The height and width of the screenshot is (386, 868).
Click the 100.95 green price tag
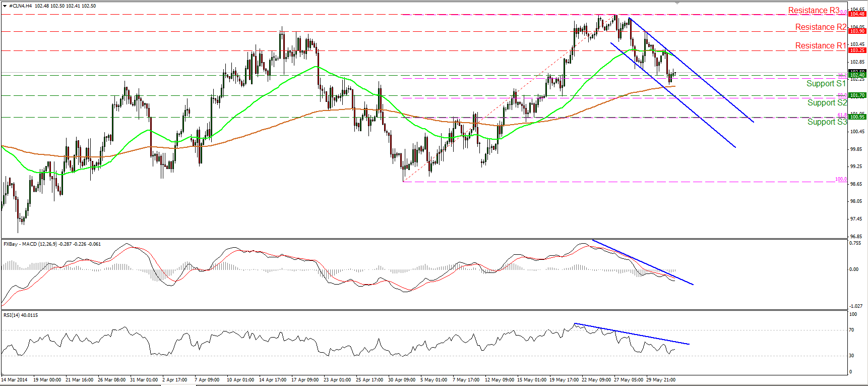857,117
